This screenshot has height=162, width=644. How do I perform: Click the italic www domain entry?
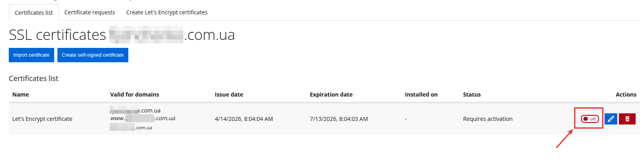(x=143, y=118)
